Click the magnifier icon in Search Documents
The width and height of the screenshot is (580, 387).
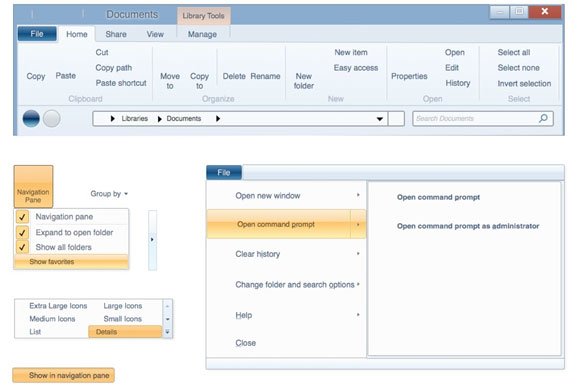(x=543, y=118)
